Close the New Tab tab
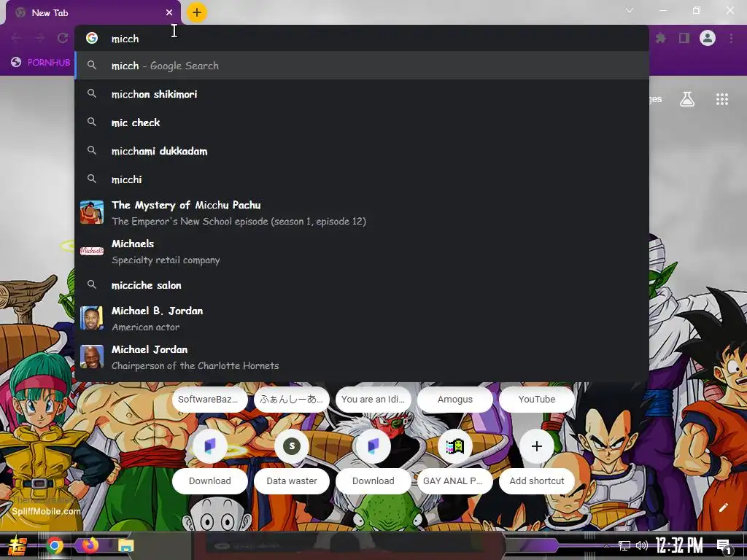 pyautogui.click(x=169, y=13)
